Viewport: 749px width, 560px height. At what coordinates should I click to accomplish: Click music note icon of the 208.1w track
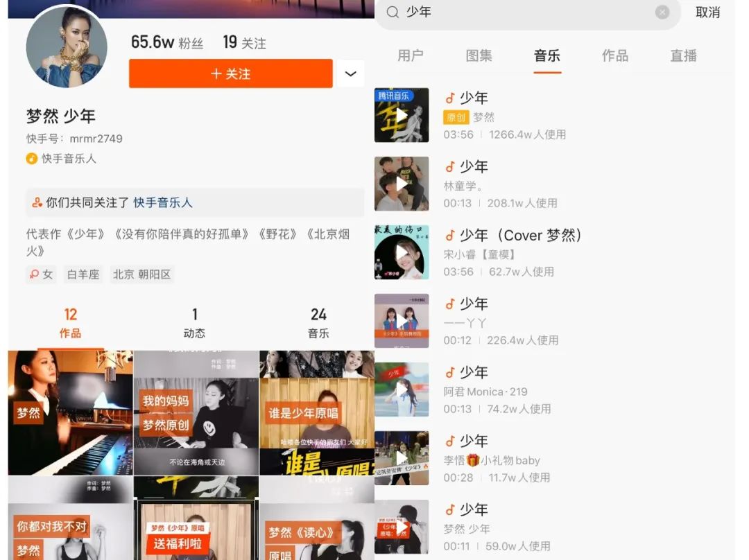pos(449,166)
